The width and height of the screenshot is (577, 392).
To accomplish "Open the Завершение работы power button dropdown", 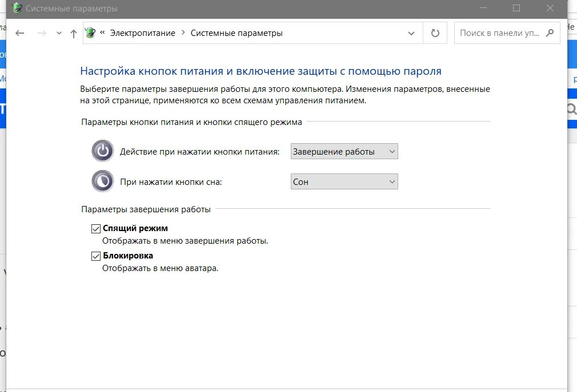I will coord(344,151).
